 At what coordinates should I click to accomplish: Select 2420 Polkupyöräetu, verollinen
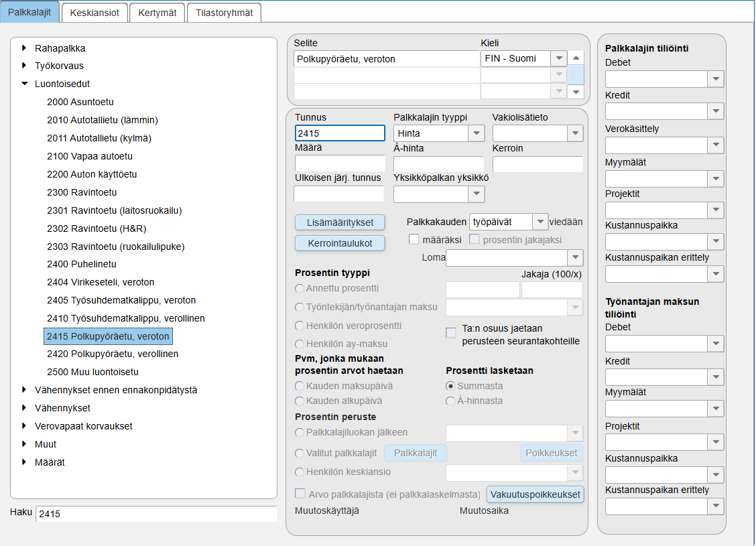[x=113, y=354]
